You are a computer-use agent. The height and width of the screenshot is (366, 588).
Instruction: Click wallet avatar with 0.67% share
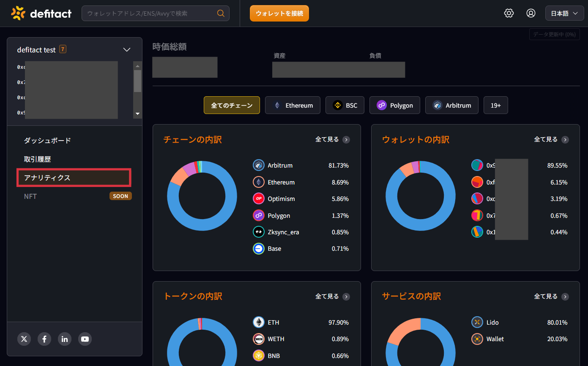tap(477, 216)
